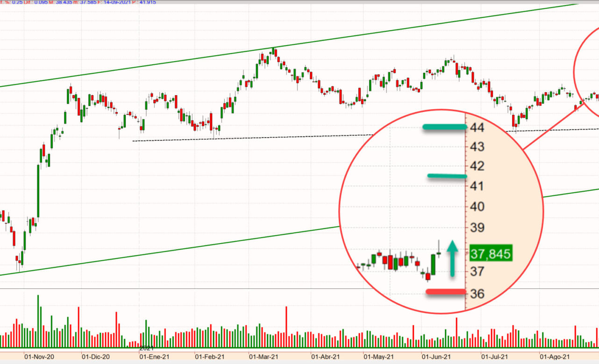Click the 01-Jun-21 date label
599x364 pixels.
pyautogui.click(x=436, y=357)
